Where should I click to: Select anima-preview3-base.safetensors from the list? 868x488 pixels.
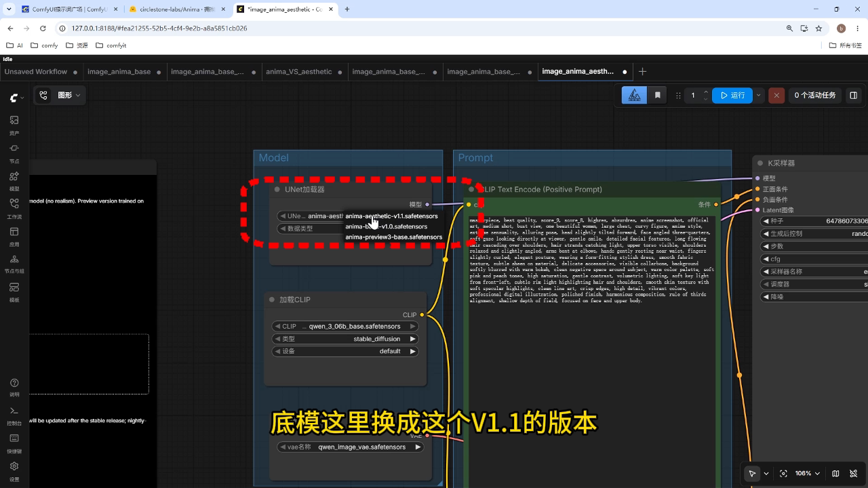point(393,237)
